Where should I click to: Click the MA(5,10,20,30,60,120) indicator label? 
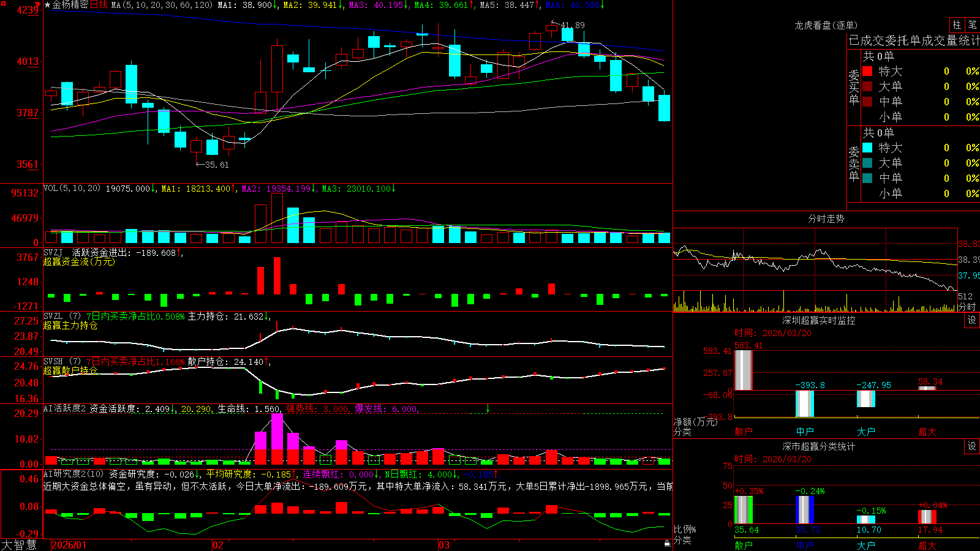click(x=162, y=5)
